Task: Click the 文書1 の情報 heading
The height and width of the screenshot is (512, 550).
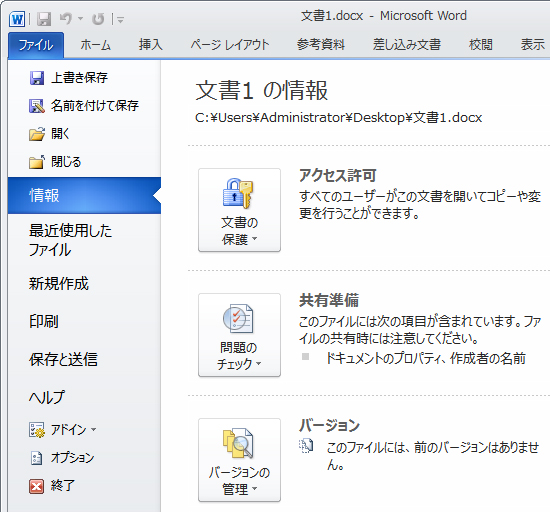Action: pos(261,90)
